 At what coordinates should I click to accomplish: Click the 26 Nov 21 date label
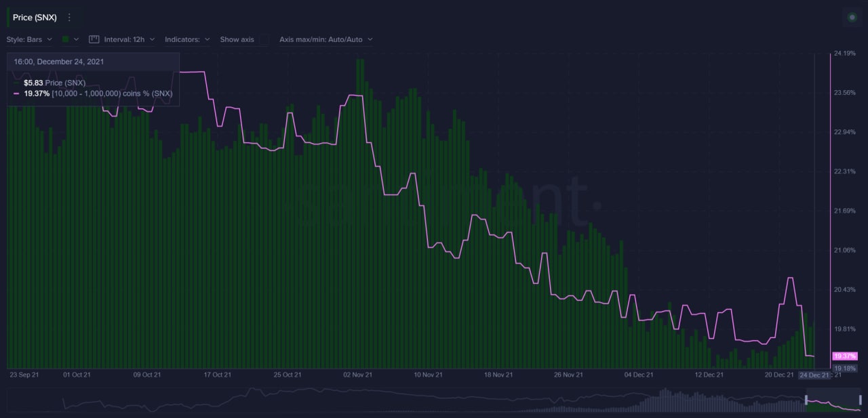568,375
